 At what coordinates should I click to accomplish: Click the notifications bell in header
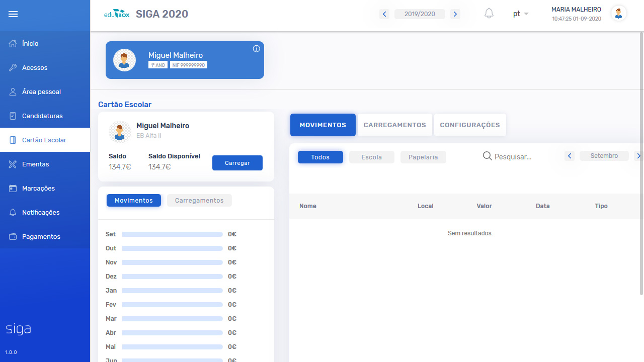489,14
